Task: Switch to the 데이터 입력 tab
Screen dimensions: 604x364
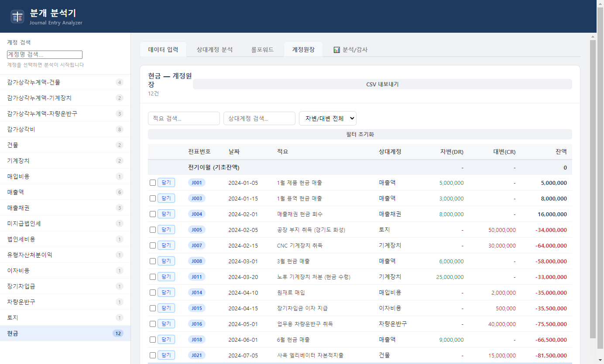Action: coord(163,50)
